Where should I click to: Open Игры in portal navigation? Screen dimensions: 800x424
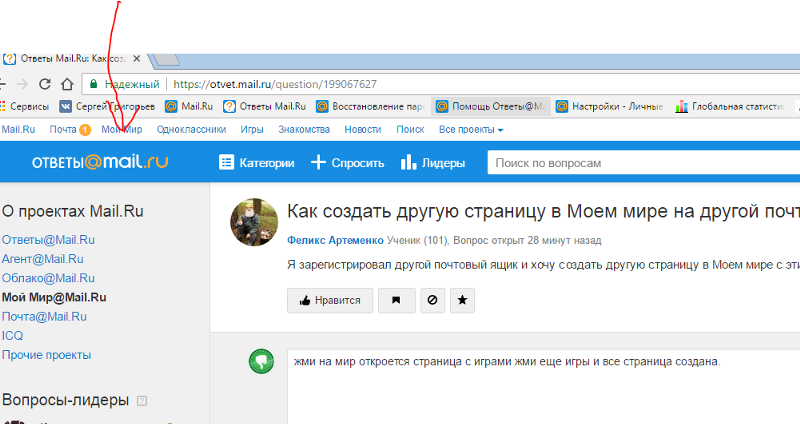pos(252,130)
